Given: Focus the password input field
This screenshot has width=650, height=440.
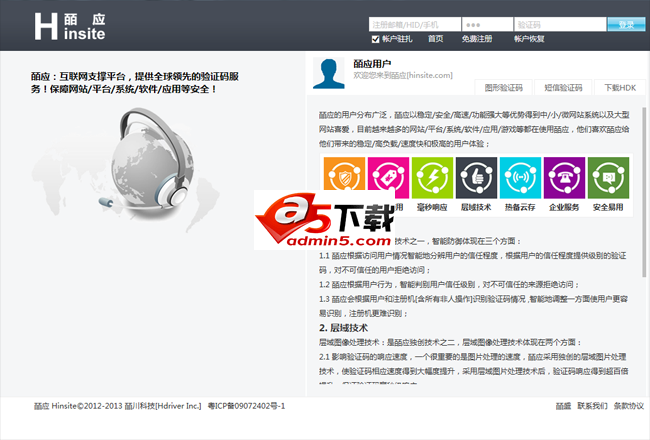Looking at the screenshot, I should click(x=487, y=24).
